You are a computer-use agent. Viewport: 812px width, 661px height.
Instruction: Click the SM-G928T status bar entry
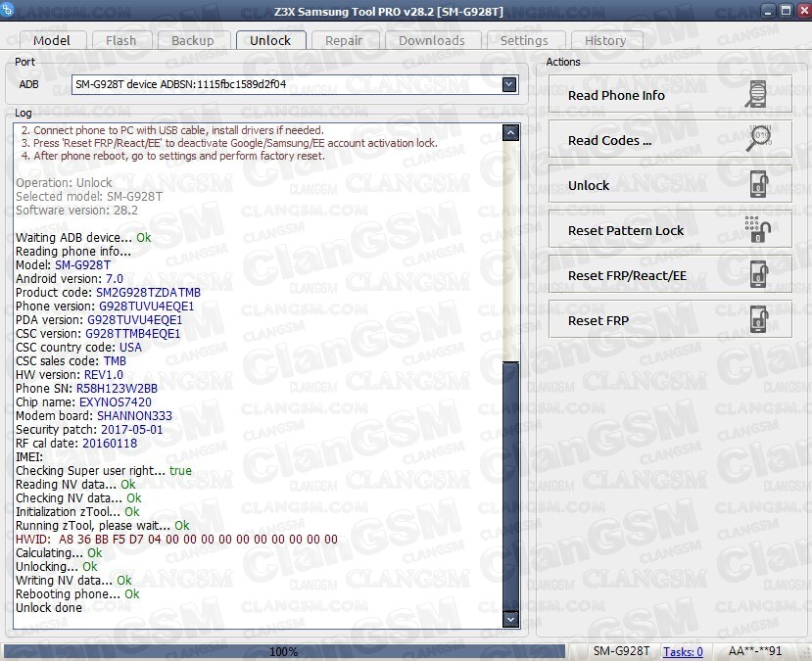pos(621,651)
